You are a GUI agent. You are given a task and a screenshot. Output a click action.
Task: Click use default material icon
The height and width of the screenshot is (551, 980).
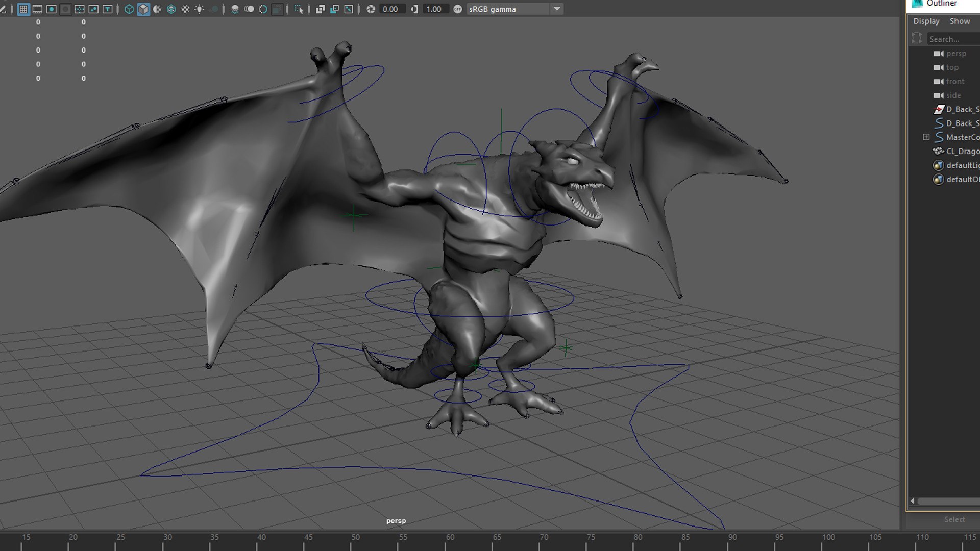tap(157, 9)
